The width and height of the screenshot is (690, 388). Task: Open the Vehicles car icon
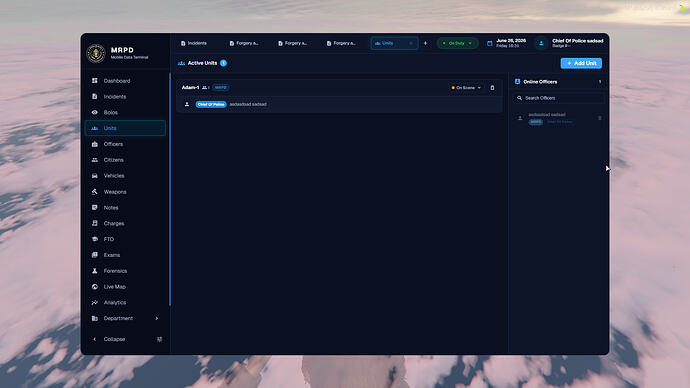(x=95, y=176)
